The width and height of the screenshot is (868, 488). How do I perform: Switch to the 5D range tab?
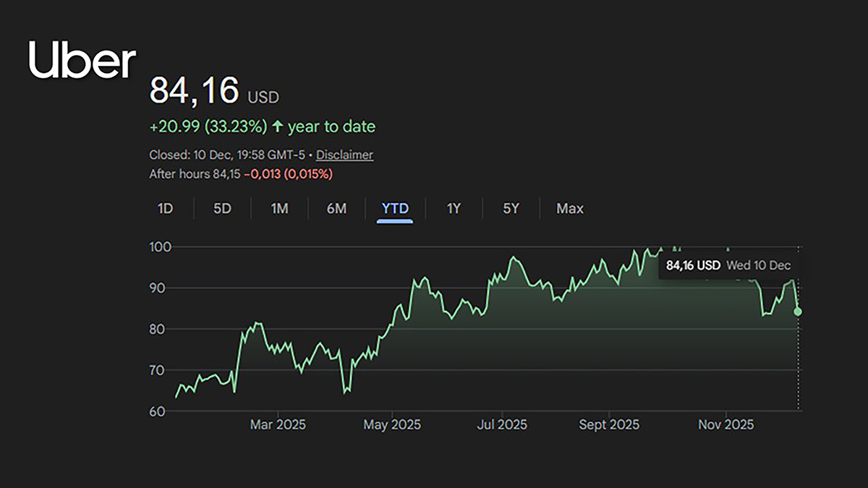coord(222,209)
